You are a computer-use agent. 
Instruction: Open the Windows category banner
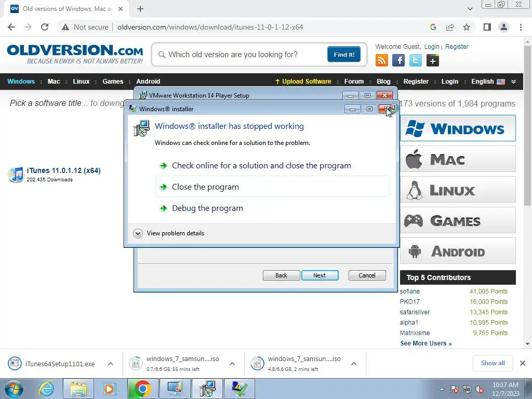458,128
